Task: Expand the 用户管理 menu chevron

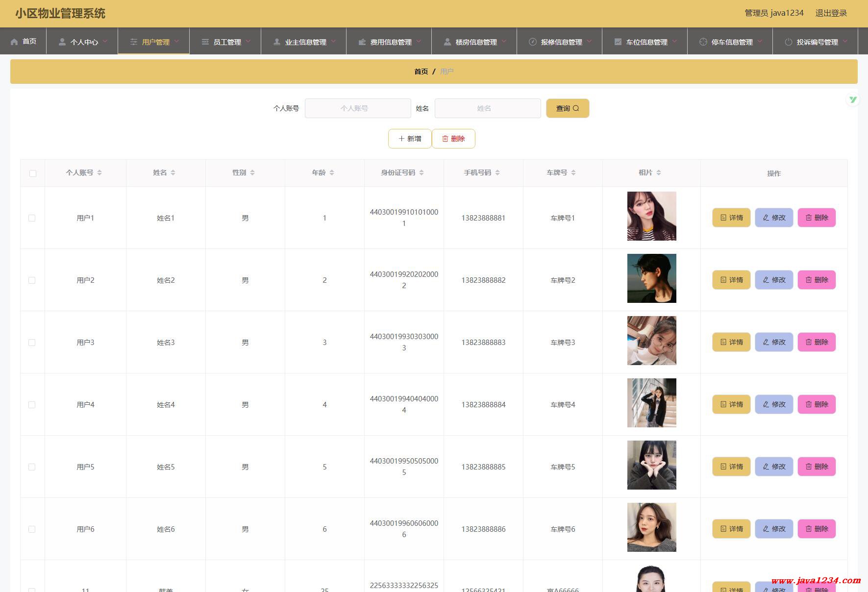Action: [x=176, y=41]
